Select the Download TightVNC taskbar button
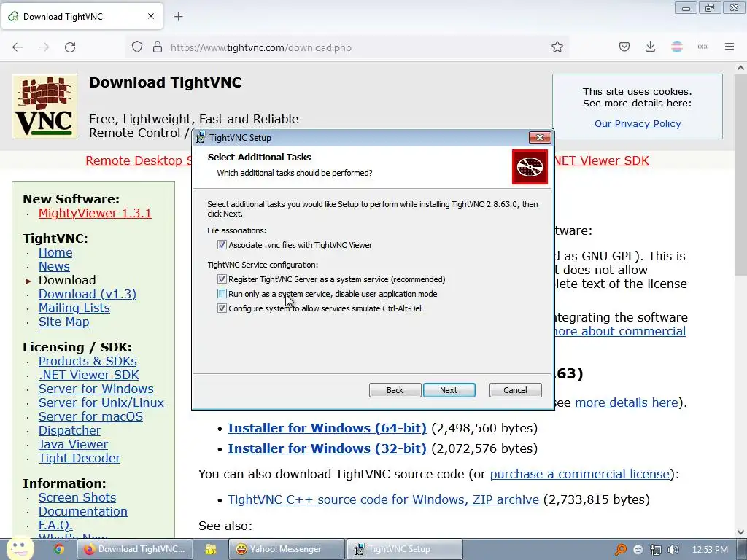The image size is (747, 560). 135,549
